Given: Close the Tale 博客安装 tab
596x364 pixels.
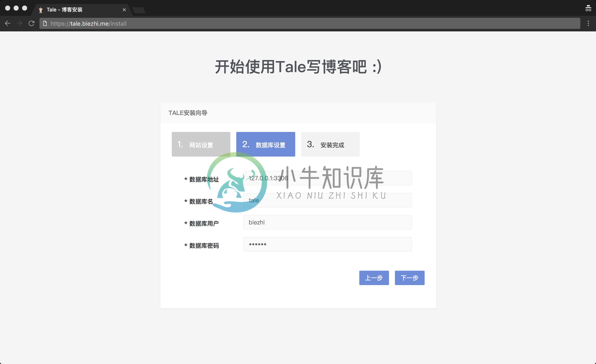Looking at the screenshot, I should (124, 10).
